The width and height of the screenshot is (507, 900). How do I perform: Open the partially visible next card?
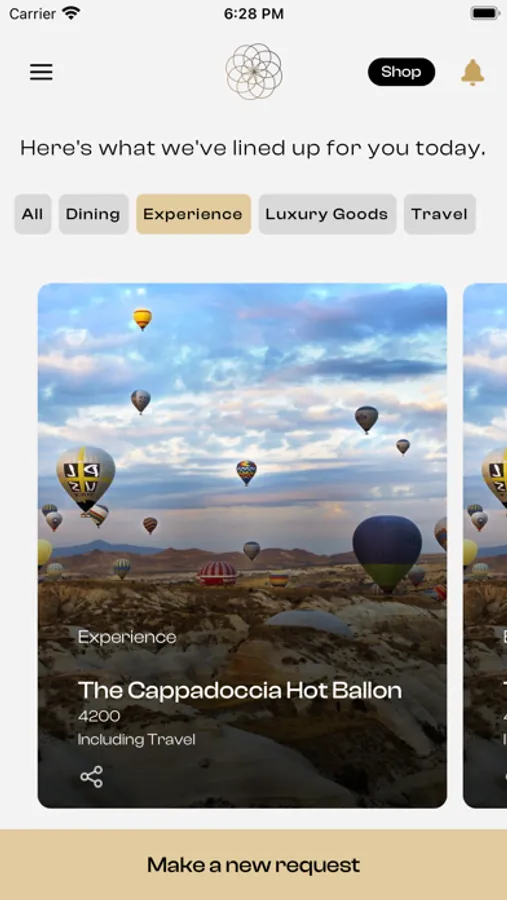click(485, 545)
